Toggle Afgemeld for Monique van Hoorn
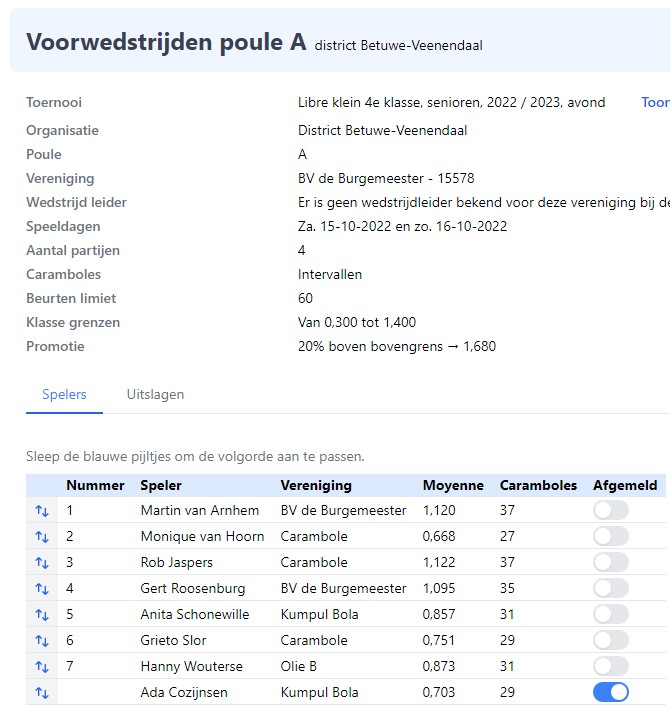The height and width of the screenshot is (708, 670). 611,536
